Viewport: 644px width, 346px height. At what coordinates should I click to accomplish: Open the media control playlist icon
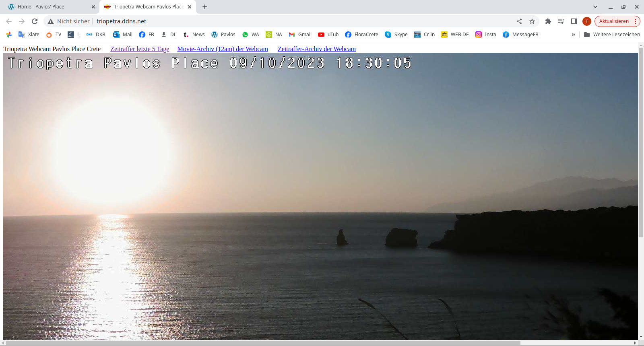(561, 21)
